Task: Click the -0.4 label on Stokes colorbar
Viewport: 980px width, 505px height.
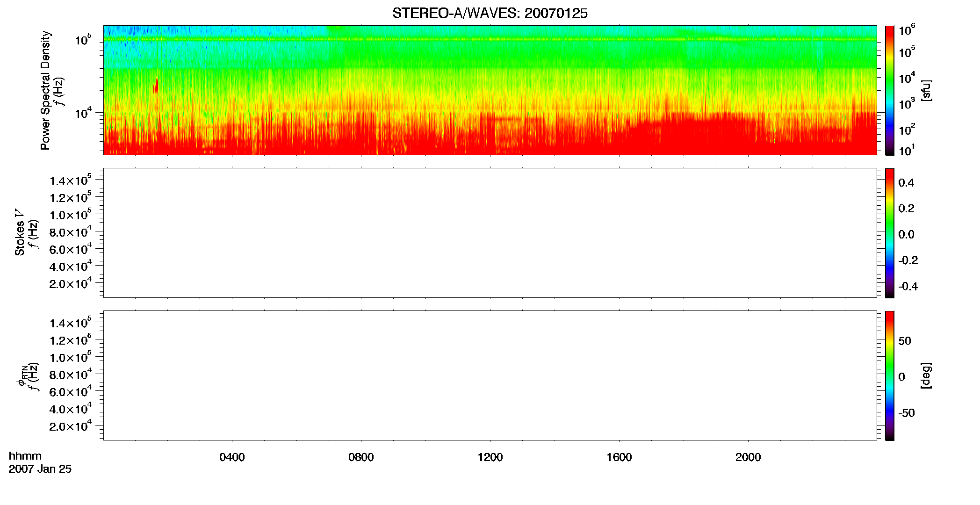Action: click(908, 287)
